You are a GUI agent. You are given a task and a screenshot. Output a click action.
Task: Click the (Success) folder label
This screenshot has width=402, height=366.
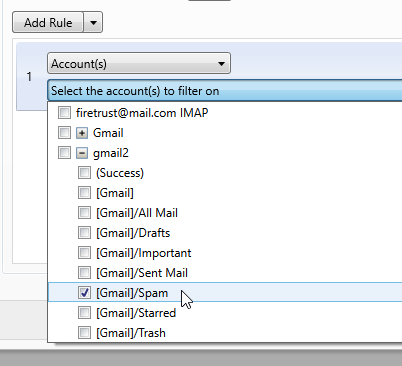coord(120,173)
